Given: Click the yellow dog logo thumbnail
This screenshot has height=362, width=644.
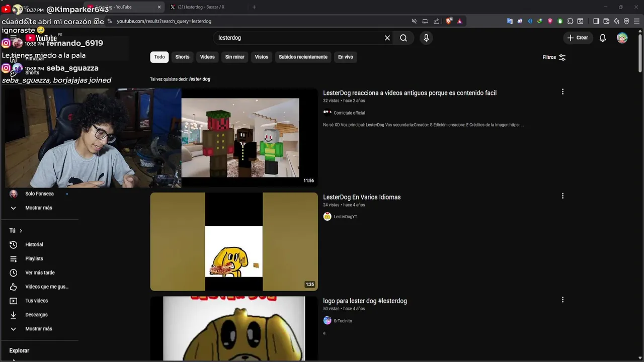Looking at the screenshot, I should [234, 328].
